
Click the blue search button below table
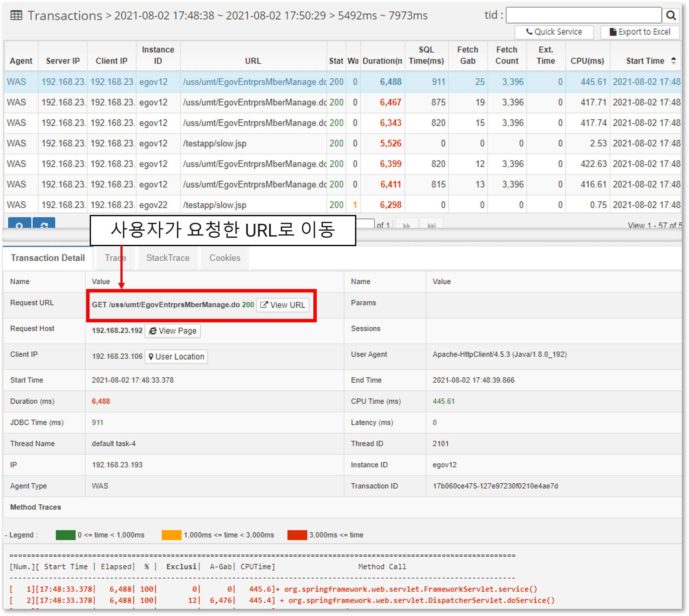(x=19, y=223)
